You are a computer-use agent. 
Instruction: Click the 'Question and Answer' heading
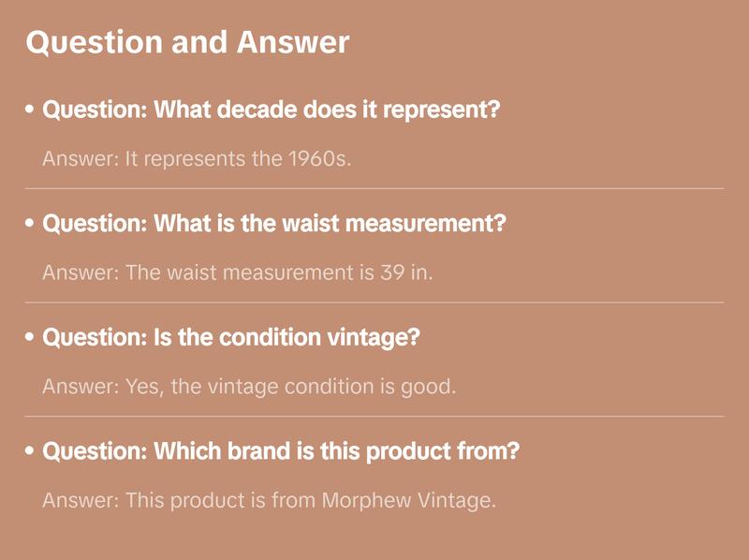(187, 42)
